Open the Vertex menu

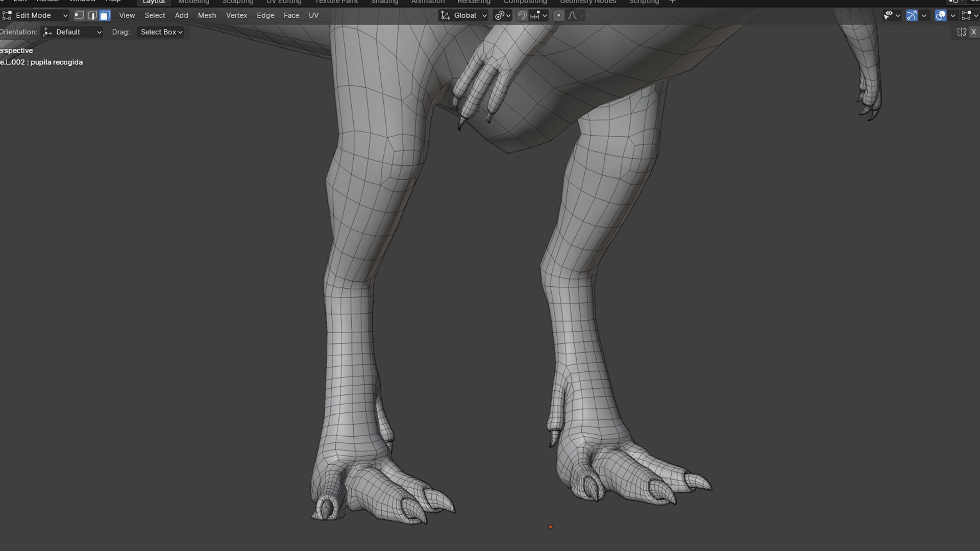pos(236,15)
